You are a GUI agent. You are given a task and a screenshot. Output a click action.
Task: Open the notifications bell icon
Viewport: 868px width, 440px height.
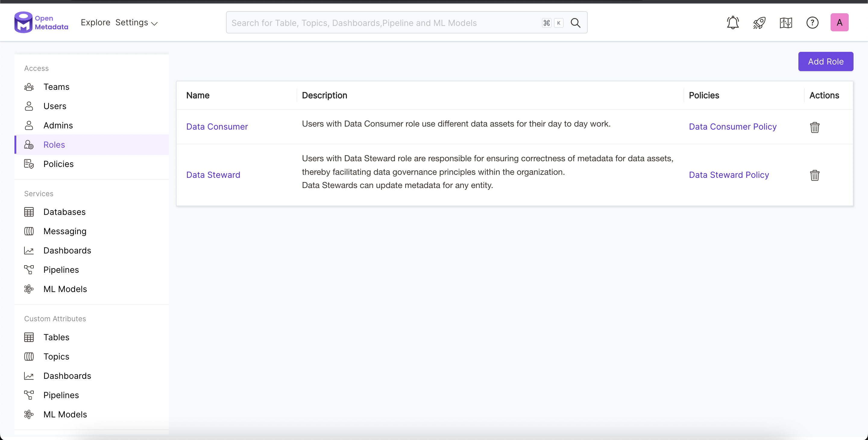[733, 23]
